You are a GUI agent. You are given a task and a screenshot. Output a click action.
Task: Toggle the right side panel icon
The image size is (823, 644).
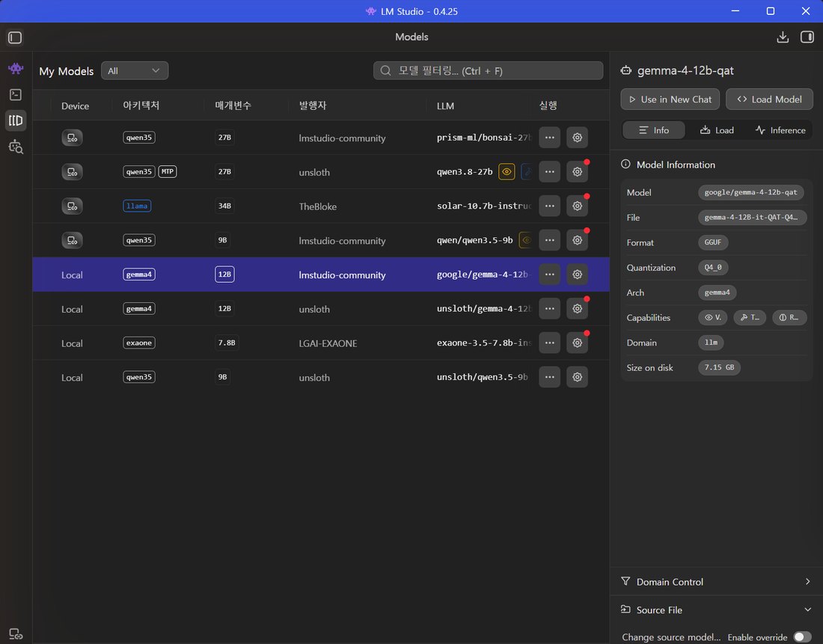pos(807,37)
